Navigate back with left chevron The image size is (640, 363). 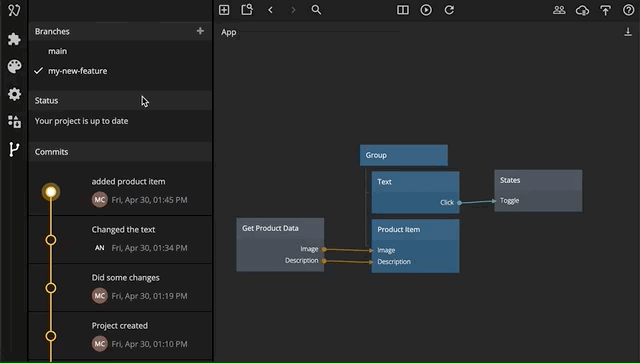point(270,10)
